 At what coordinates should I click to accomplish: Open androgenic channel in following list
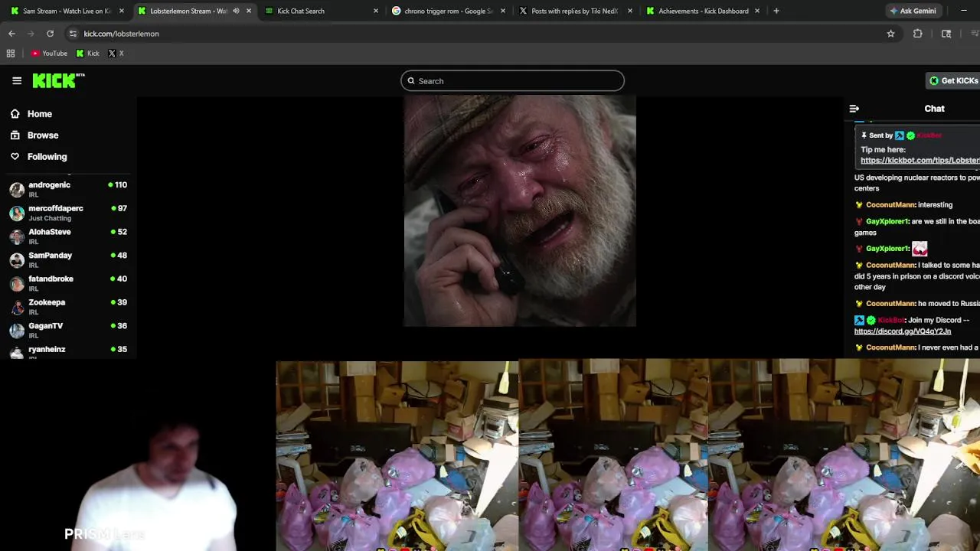(x=68, y=189)
